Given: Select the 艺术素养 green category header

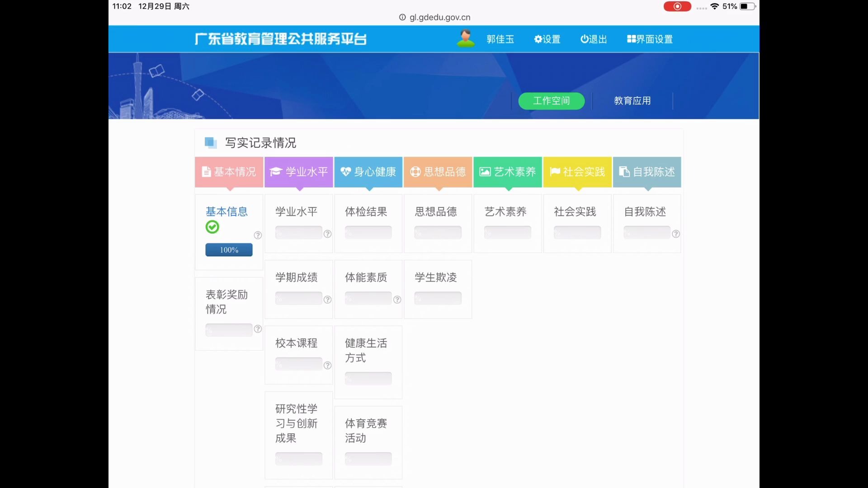Looking at the screenshot, I should (508, 172).
